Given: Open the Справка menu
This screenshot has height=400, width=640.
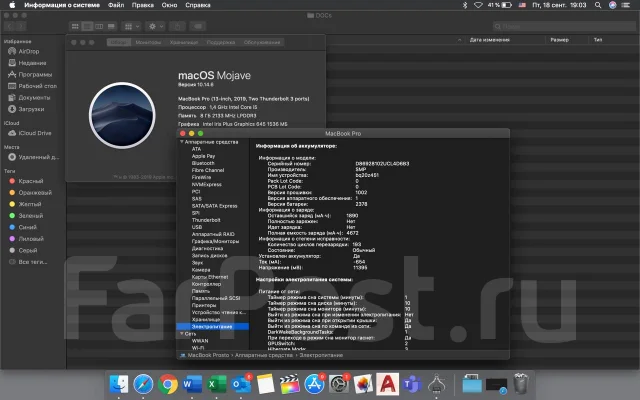Looking at the screenshot, I should [x=198, y=5].
